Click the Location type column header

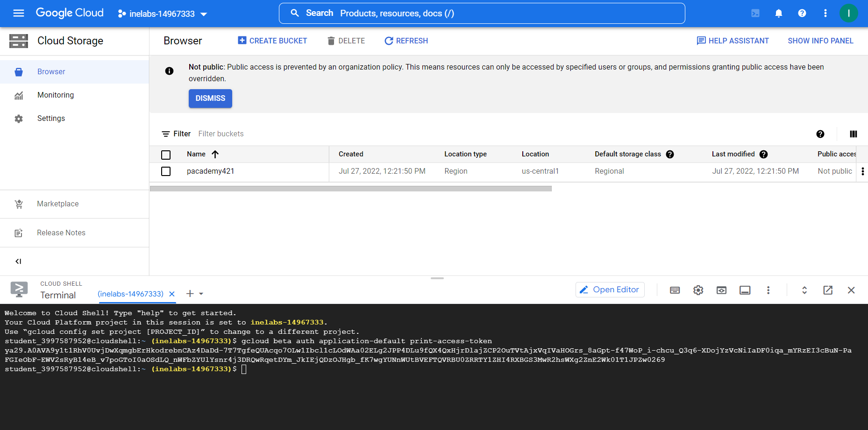pos(465,154)
